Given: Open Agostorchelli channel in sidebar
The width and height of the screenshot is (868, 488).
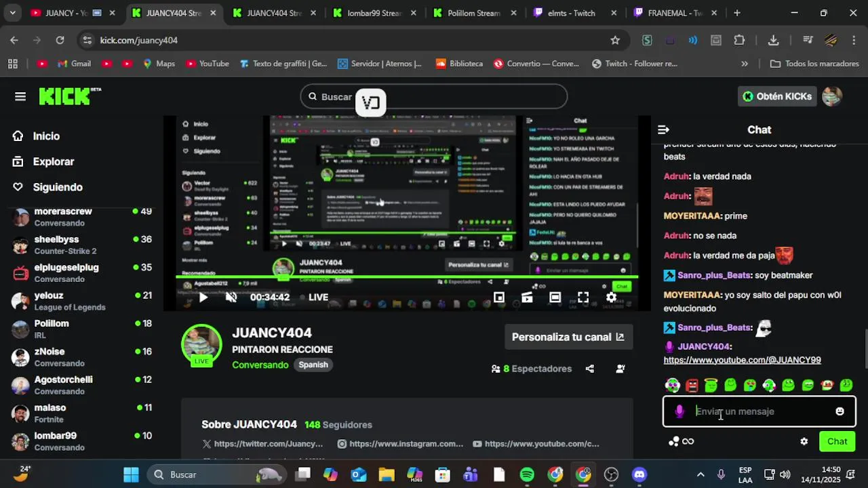Looking at the screenshot, I should click(81, 385).
